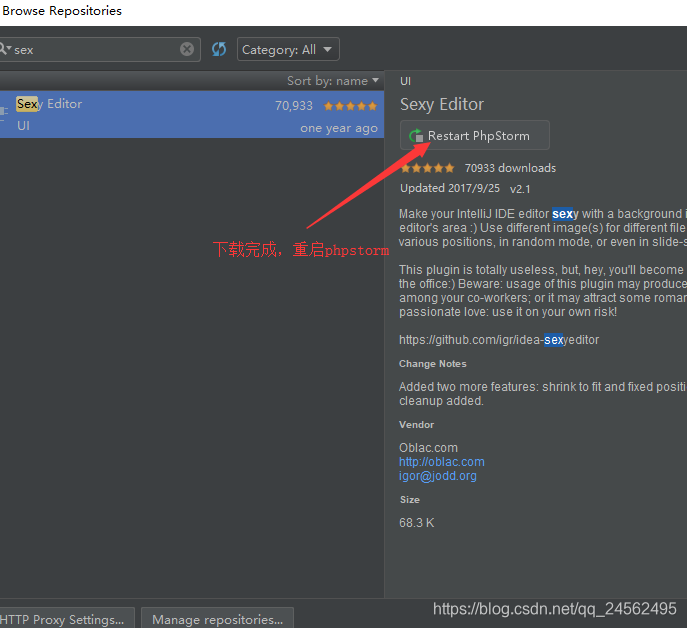Click the 'Oblac.com' vendor name
This screenshot has height=628, width=687.
[x=428, y=448]
